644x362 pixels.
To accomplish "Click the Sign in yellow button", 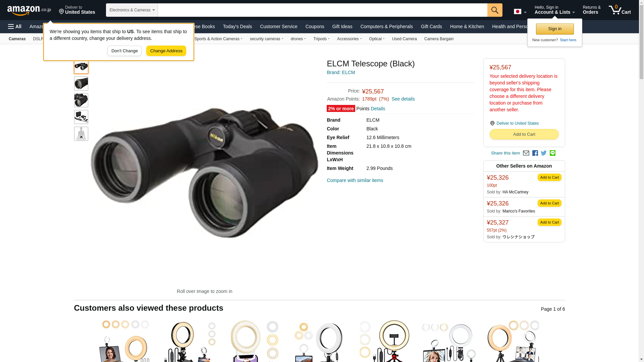I will pyautogui.click(x=555, y=29).
